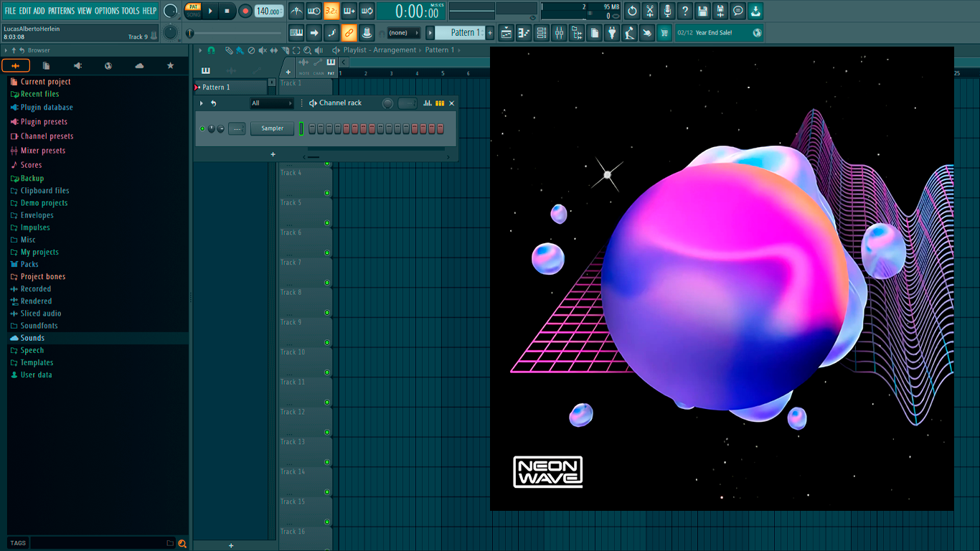
Task: Select the Zoom magnifier tool in Playlist
Action: tap(307, 50)
